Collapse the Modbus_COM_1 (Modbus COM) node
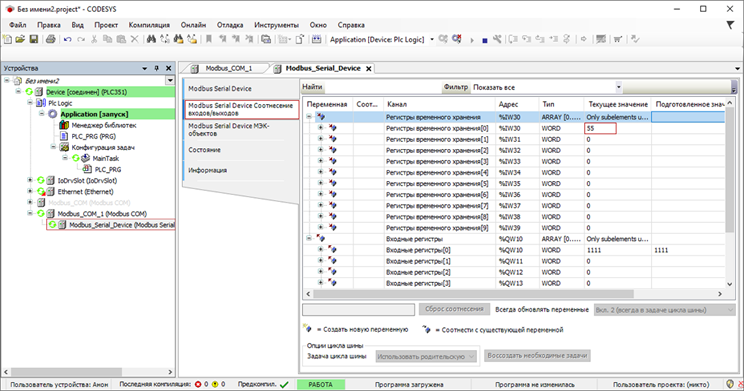The width and height of the screenshot is (744, 391). 30,214
